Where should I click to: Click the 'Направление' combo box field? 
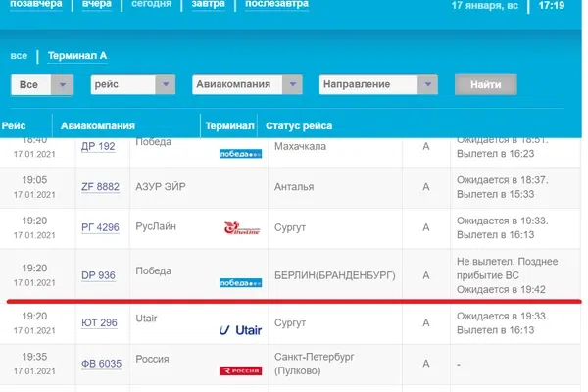378,85
